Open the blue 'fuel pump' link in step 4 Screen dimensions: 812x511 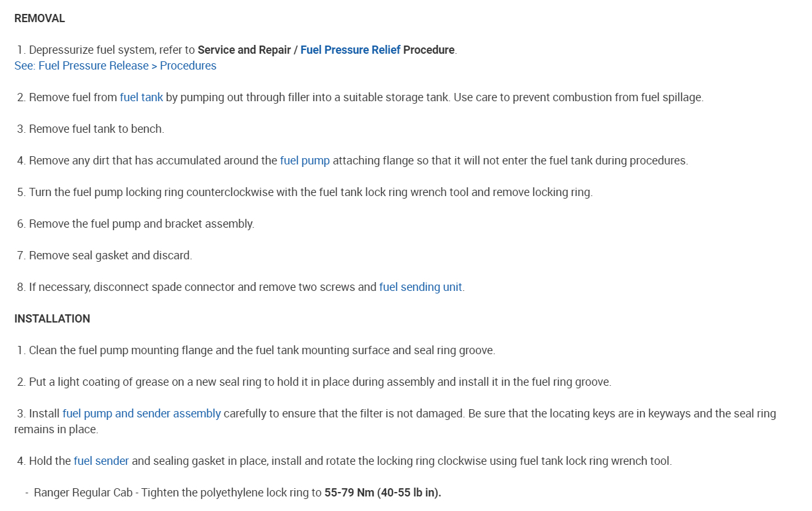[305, 161]
